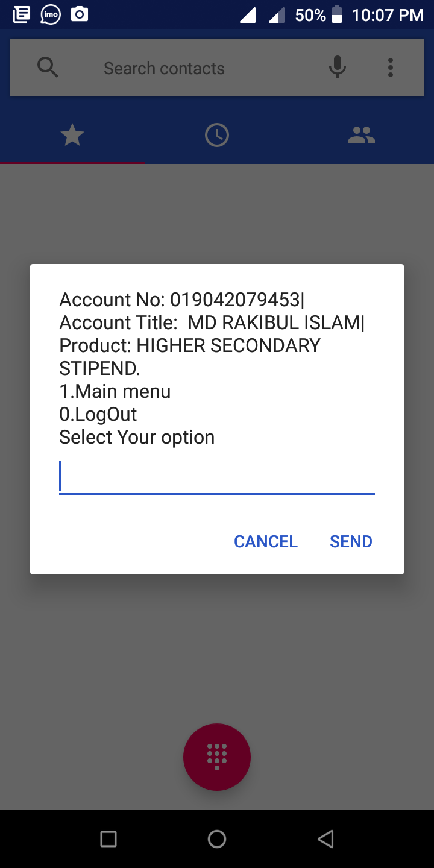Tap the news notification status icon
Image resolution: width=434 pixels, height=868 pixels.
[22, 14]
